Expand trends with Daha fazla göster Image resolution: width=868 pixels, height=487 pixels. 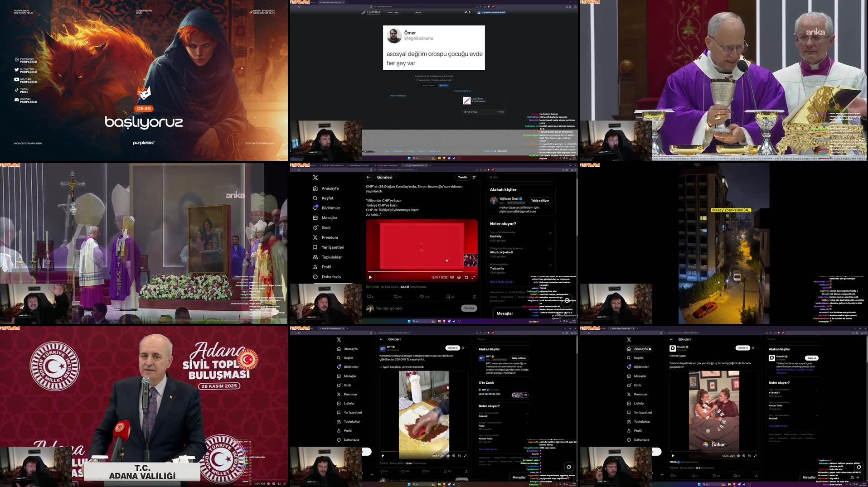501,281
